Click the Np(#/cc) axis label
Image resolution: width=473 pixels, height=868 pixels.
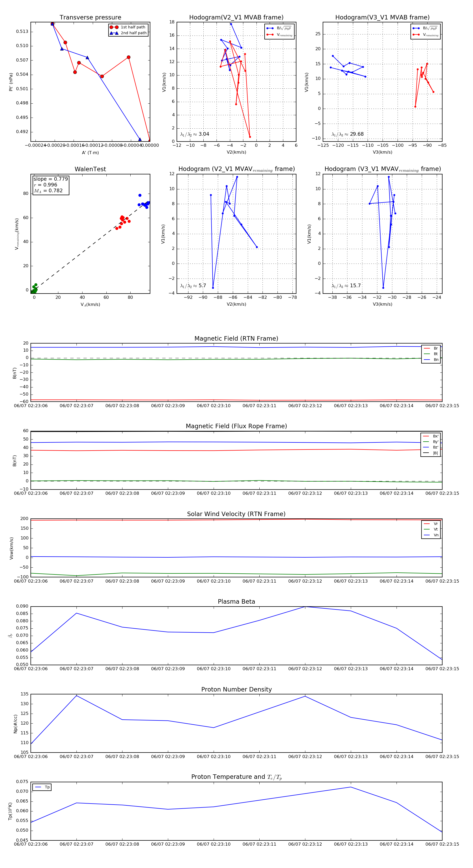click(x=16, y=724)
